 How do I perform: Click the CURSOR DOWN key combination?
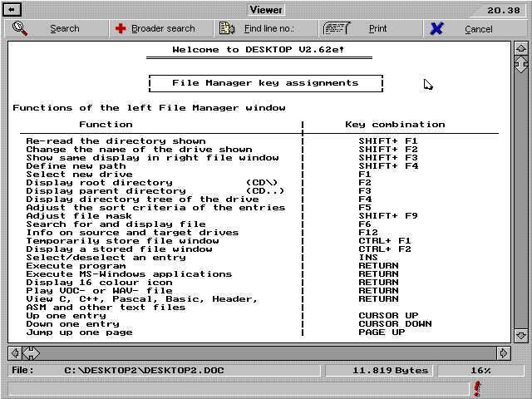pyautogui.click(x=395, y=323)
